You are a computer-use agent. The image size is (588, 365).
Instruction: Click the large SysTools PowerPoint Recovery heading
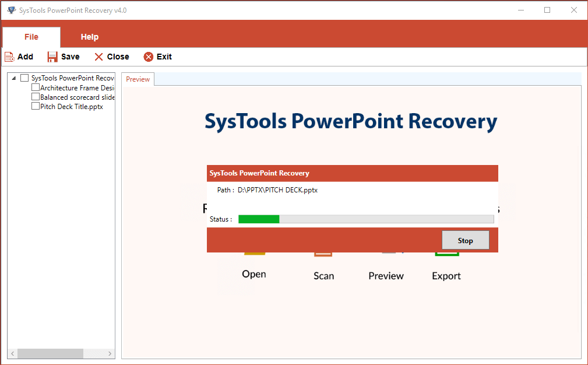click(x=351, y=121)
